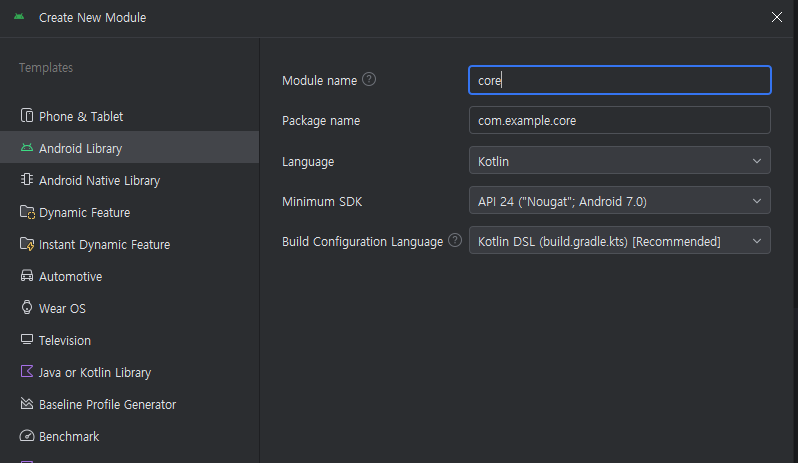The image size is (798, 463).
Task: Click the Package name label
Action: [x=321, y=121]
